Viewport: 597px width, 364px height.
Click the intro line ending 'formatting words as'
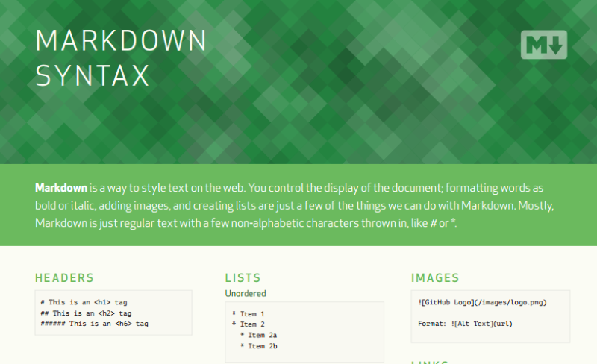[290, 188]
